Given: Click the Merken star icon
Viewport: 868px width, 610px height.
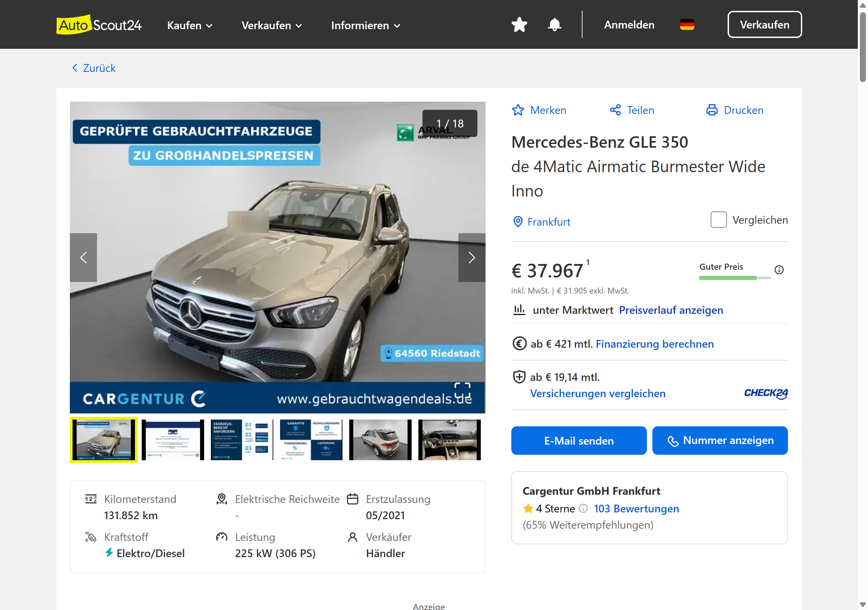Looking at the screenshot, I should (x=518, y=110).
